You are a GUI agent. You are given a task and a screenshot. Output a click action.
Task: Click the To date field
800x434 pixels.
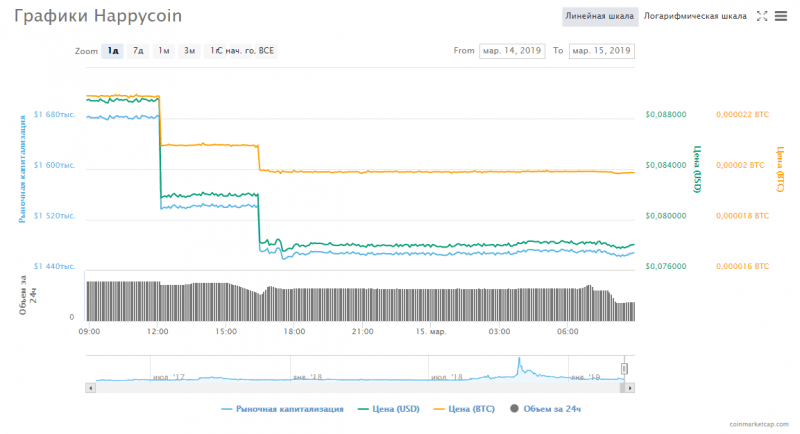[601, 50]
